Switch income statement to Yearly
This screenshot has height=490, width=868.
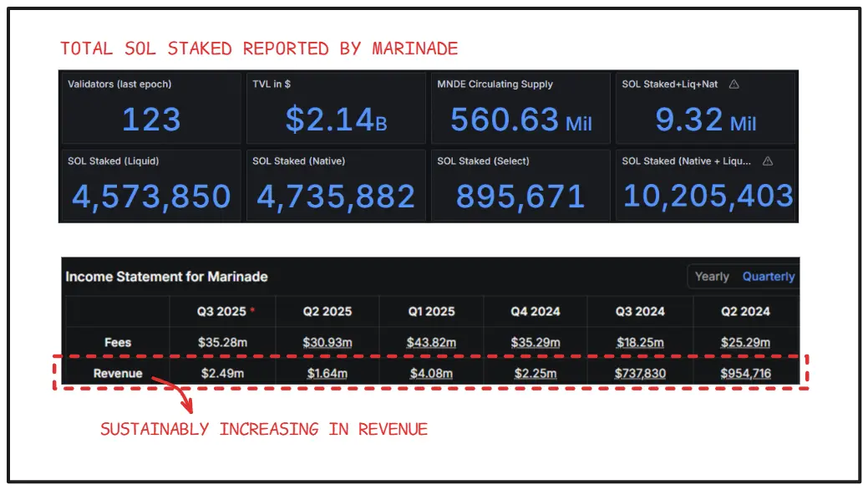(712, 277)
